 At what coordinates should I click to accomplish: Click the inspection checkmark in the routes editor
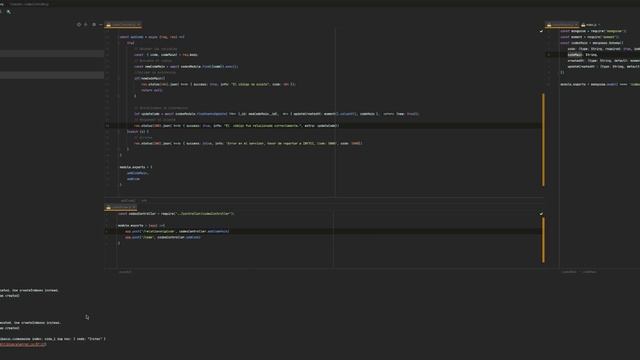click(x=541, y=213)
